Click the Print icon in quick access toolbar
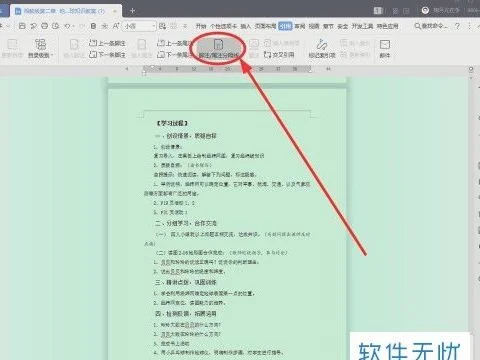The image size is (480, 360). coord(44,26)
